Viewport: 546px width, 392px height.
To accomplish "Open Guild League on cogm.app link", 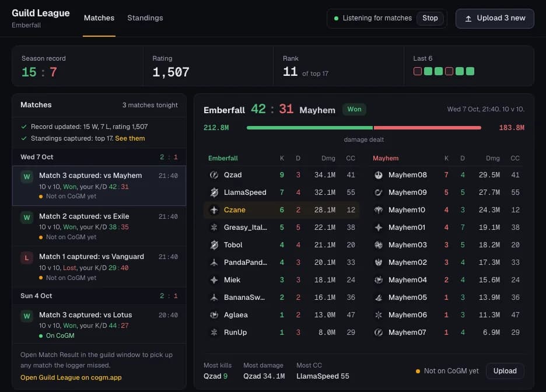I will (x=71, y=377).
